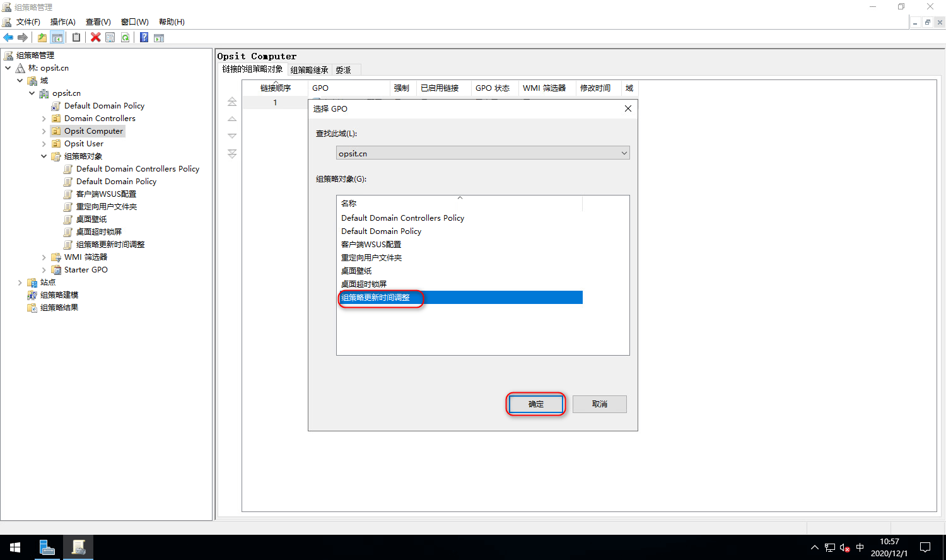946x560 pixels.
Task: Select 桌面壁纸 in the dialog list
Action: pos(356,271)
